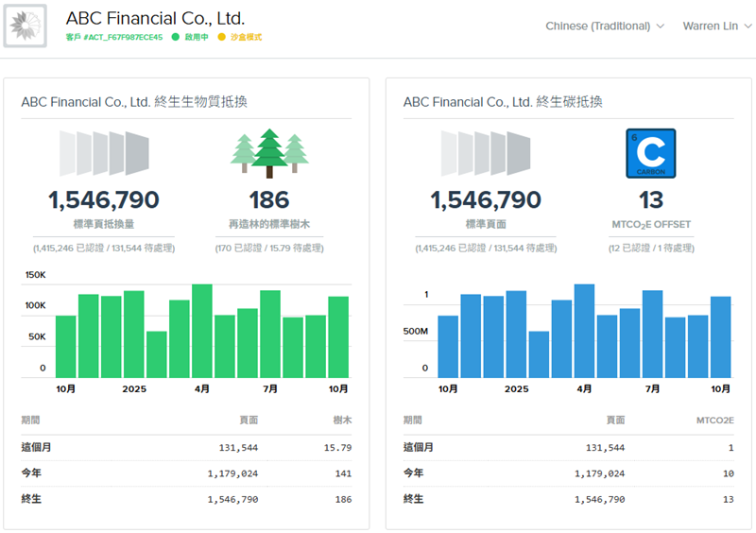756x533 pixels.
Task: Click the blue Carbon offset icon
Action: coord(650,153)
